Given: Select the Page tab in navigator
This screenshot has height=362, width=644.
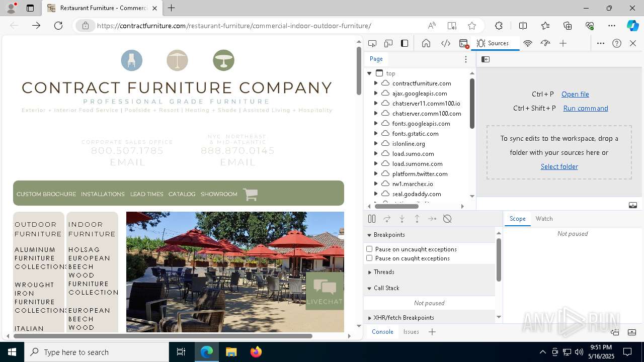Looking at the screenshot, I should tap(376, 59).
